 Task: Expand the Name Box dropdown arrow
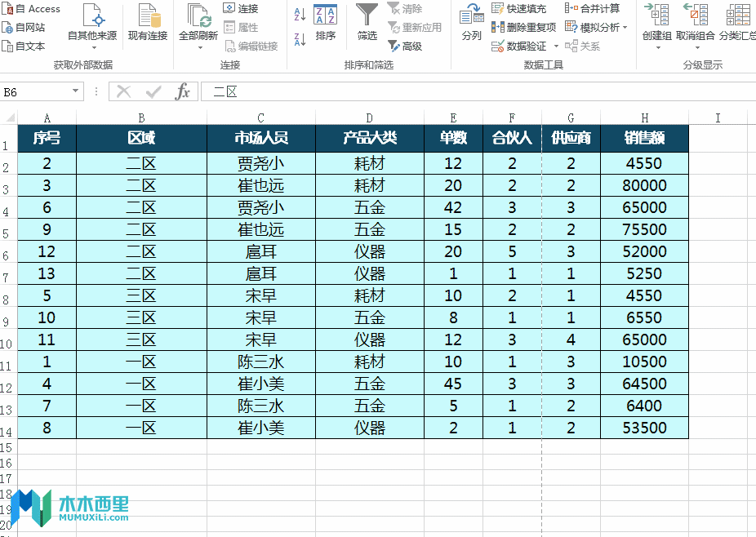click(75, 91)
